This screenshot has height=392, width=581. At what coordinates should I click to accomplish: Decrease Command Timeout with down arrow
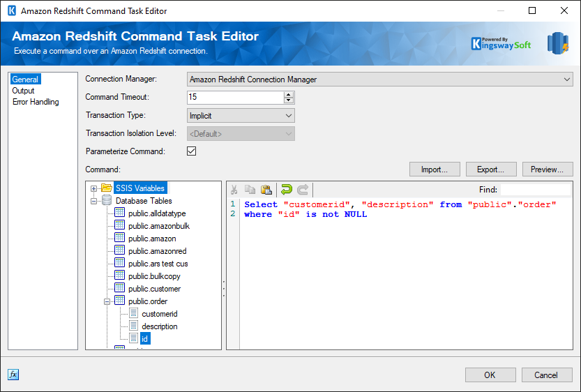[289, 100]
